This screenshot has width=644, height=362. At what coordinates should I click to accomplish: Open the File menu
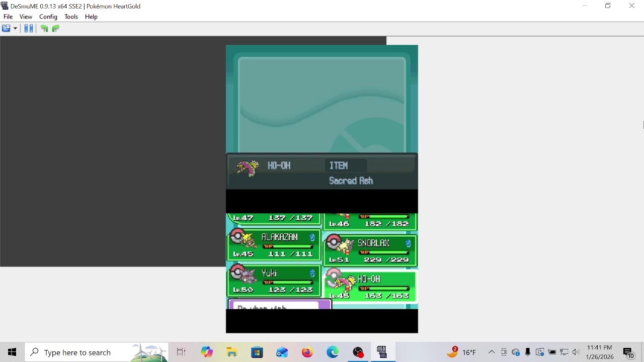click(8, 17)
